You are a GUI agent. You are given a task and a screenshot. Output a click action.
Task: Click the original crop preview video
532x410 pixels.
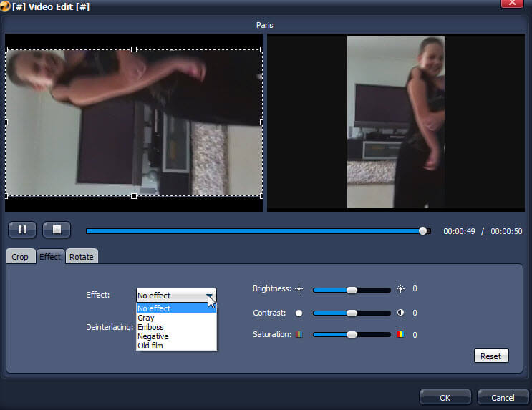(x=134, y=123)
